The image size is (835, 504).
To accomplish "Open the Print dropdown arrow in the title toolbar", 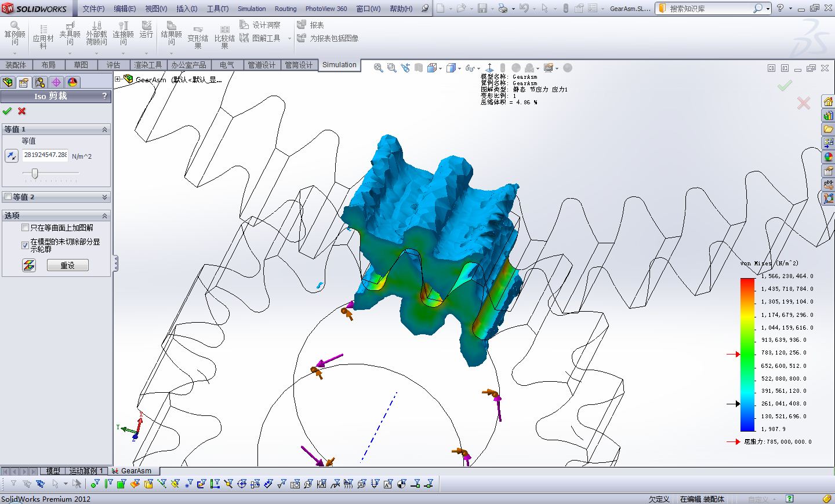I will click(x=513, y=9).
